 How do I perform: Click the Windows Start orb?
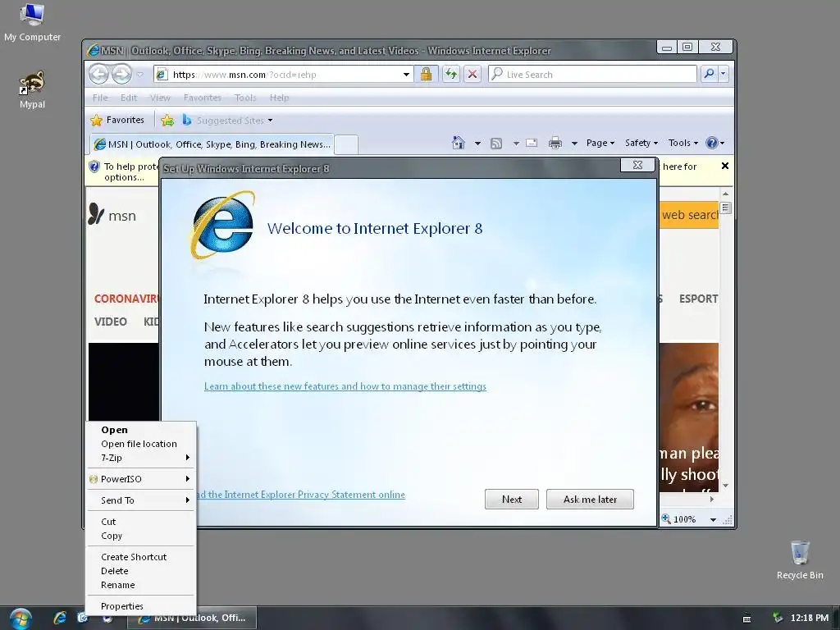[21, 619]
